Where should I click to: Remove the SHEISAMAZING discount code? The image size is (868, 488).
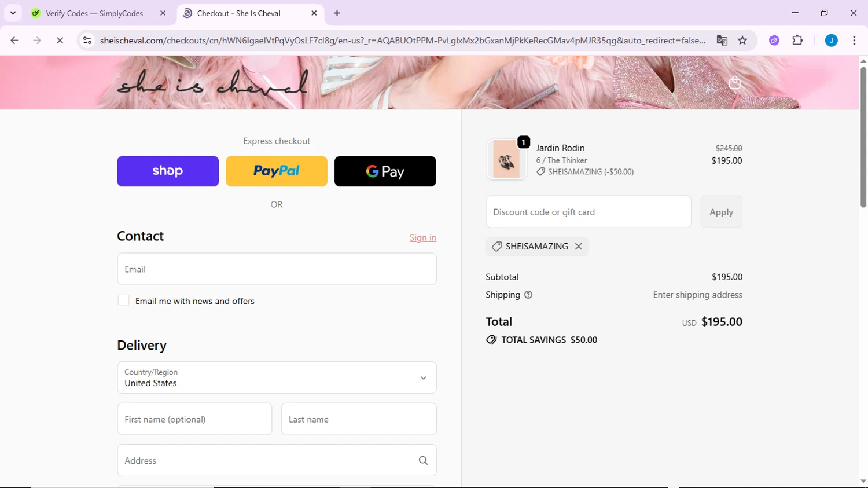coord(578,247)
